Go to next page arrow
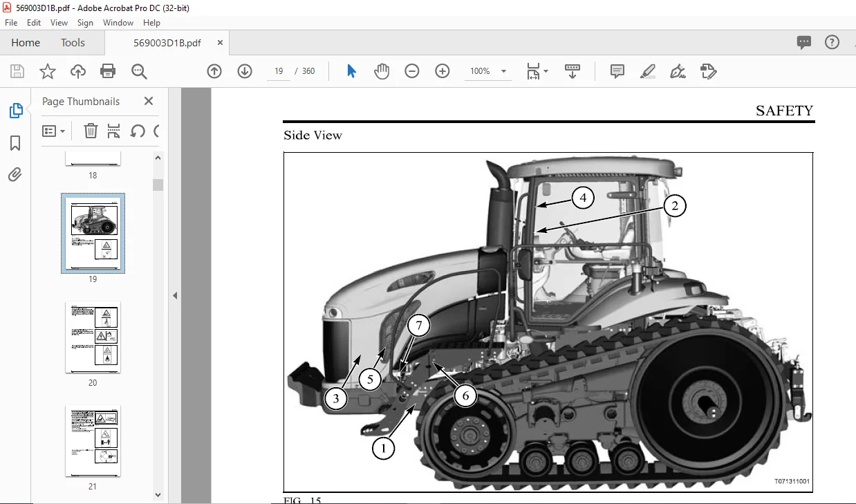Screen dimensions: 856x504 click(245, 71)
